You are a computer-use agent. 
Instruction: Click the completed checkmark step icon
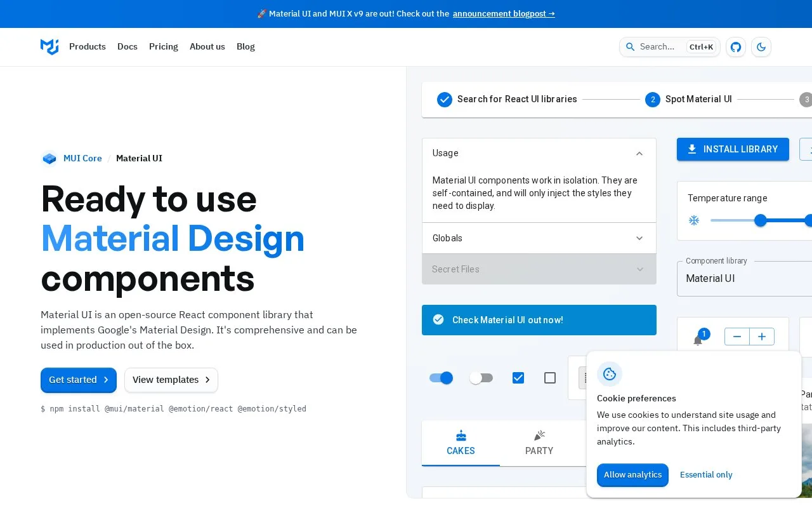point(445,100)
